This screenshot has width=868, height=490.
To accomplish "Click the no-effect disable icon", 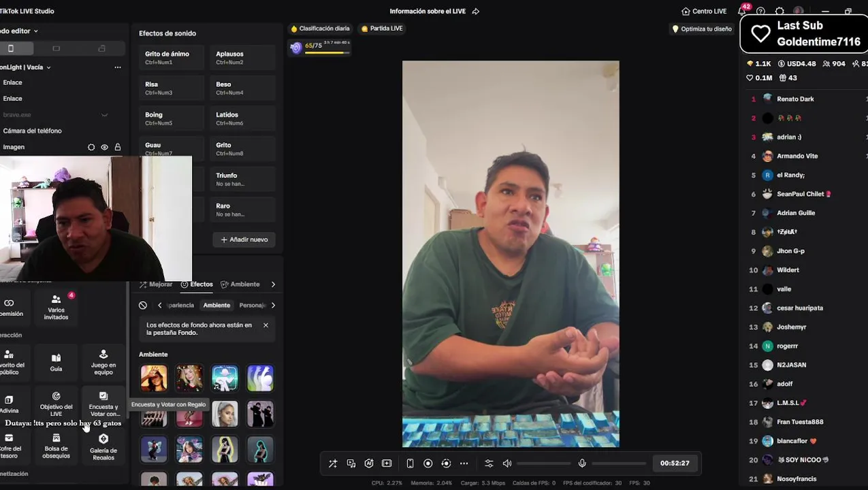I will (x=143, y=306).
